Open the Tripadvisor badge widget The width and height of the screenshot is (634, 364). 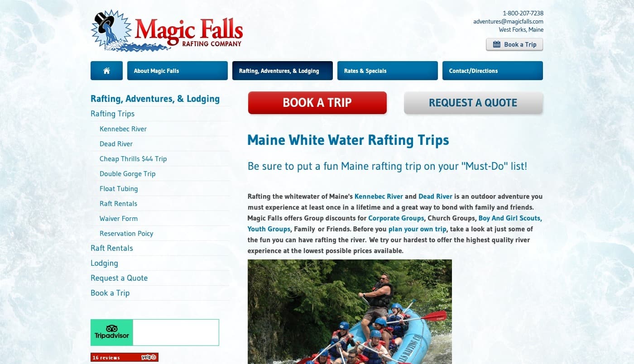pyautogui.click(x=155, y=332)
